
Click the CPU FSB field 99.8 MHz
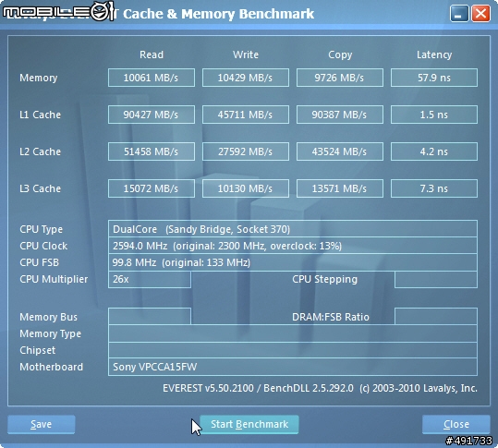pyautogui.click(x=293, y=262)
